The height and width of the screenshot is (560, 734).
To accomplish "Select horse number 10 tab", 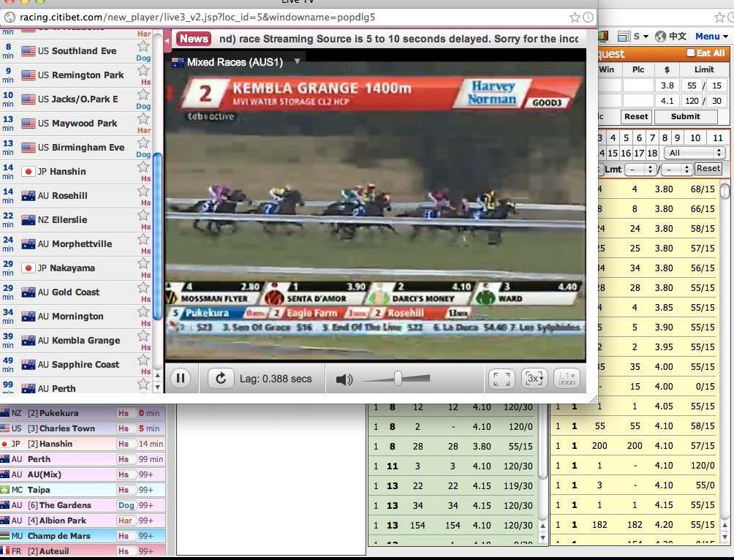I will pyautogui.click(x=695, y=137).
